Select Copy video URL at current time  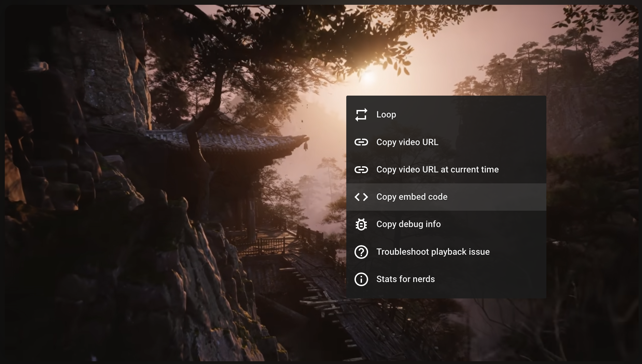(446, 169)
